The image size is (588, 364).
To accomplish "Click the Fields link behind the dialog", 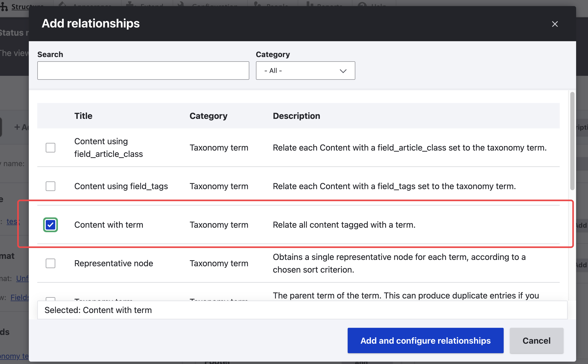I will [20, 297].
